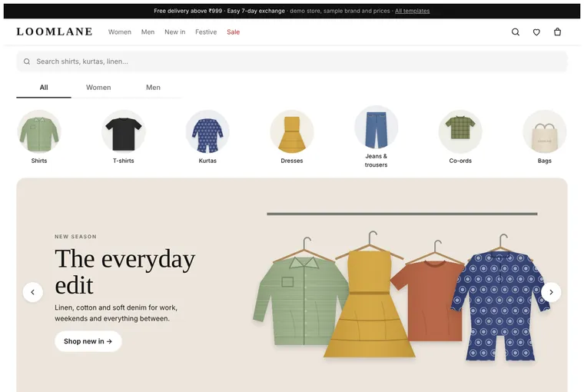Click the Shop new in button
The width and height of the screenshot is (584, 392).
[88, 341]
